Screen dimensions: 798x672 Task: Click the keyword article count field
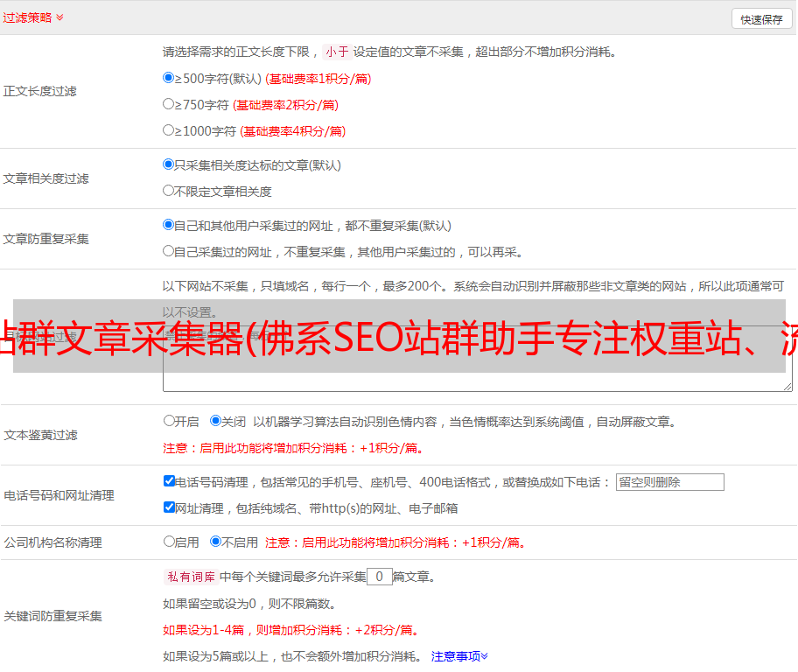(x=379, y=577)
